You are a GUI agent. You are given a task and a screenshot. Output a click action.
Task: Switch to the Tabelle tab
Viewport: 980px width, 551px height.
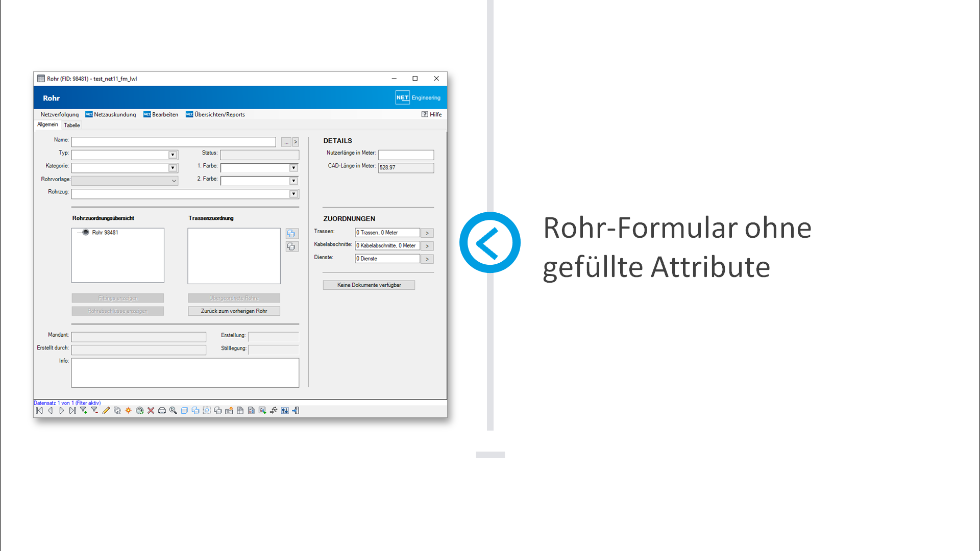click(x=72, y=126)
